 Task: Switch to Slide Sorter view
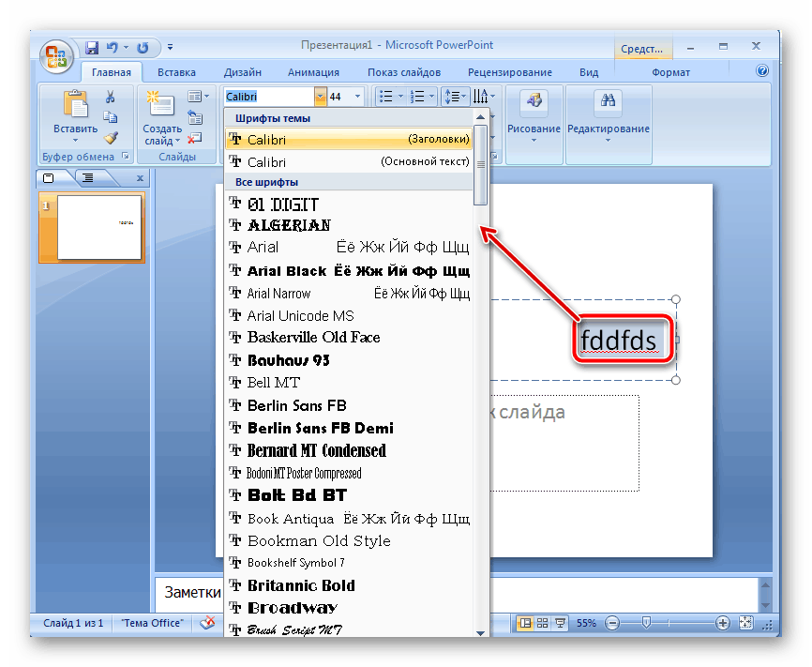click(x=543, y=623)
